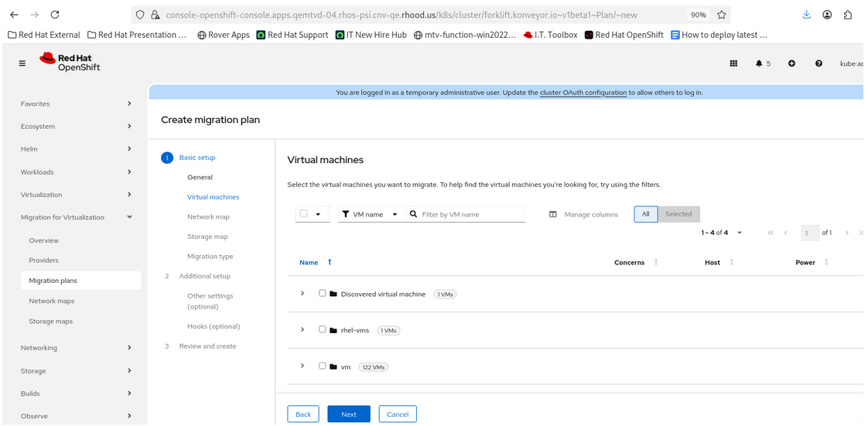The width and height of the screenshot is (868, 426).
Task: Check the Discovered virtual machine folder checkbox
Action: [x=323, y=293]
